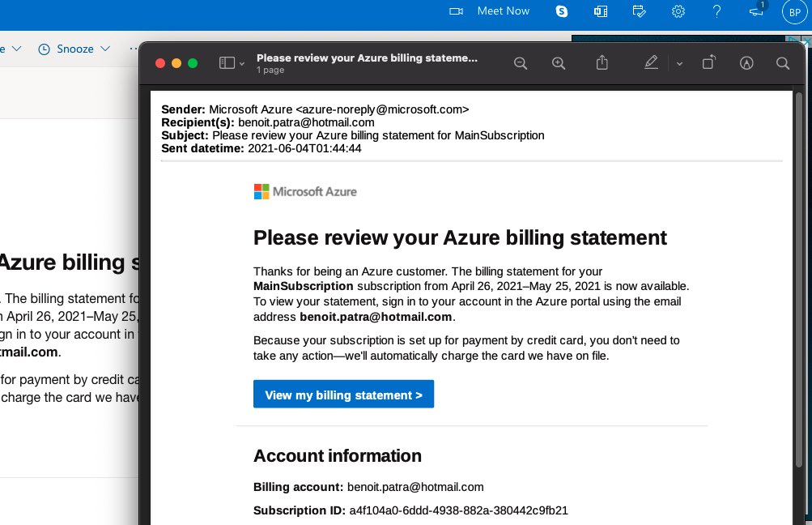Open Help question mark in Outlook
The height and width of the screenshot is (525, 812).
click(x=716, y=11)
